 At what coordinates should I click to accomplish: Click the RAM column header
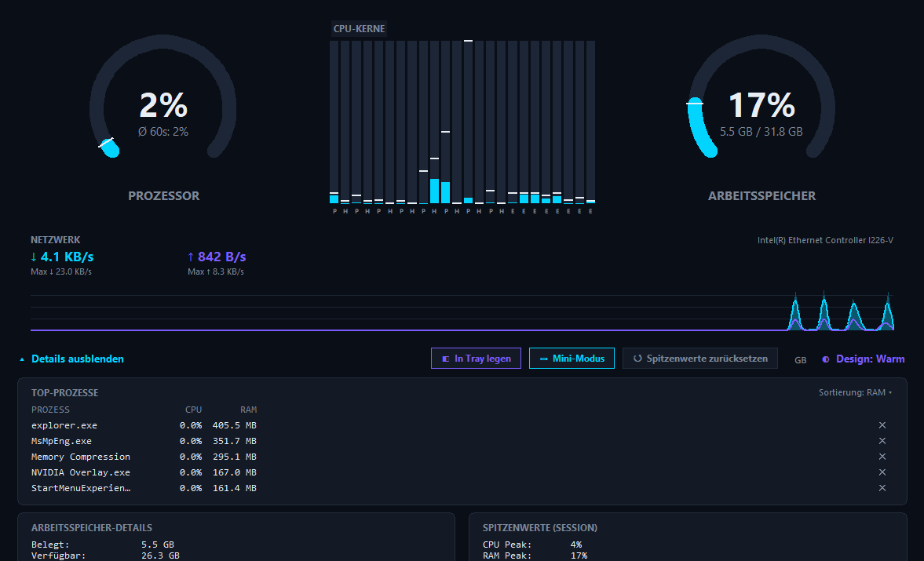[x=248, y=410]
